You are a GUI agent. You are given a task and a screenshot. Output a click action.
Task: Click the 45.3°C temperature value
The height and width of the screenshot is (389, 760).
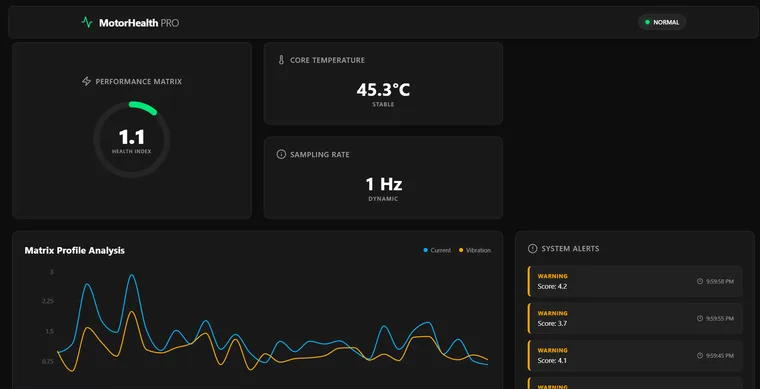pyautogui.click(x=383, y=90)
